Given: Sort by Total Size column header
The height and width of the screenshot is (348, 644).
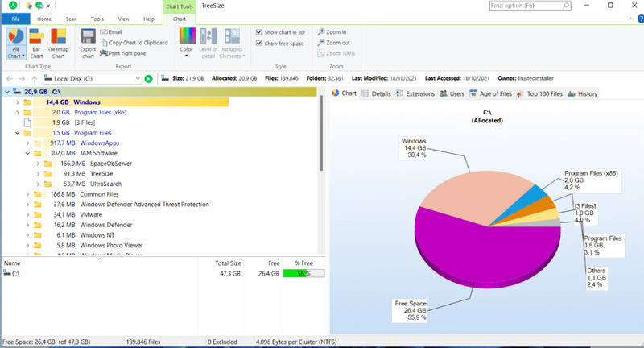Looking at the screenshot, I should click(x=228, y=263).
